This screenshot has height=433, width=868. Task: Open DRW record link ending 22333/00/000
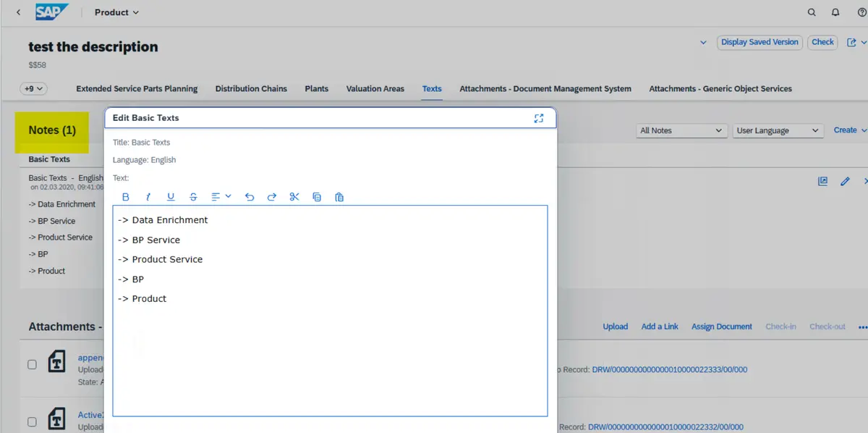pos(670,369)
